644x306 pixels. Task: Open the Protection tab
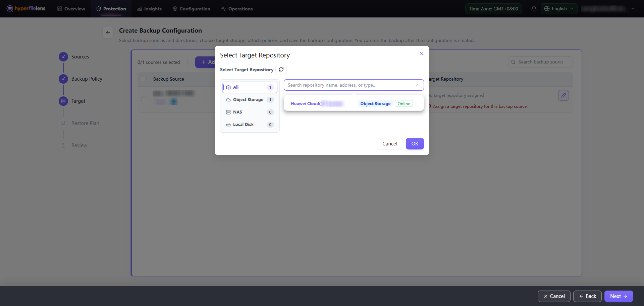111,9
